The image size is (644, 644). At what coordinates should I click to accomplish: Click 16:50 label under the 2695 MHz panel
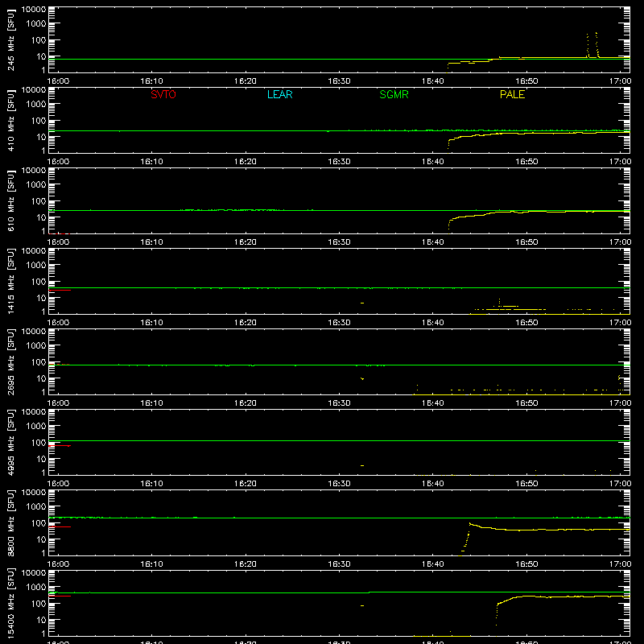coord(526,403)
